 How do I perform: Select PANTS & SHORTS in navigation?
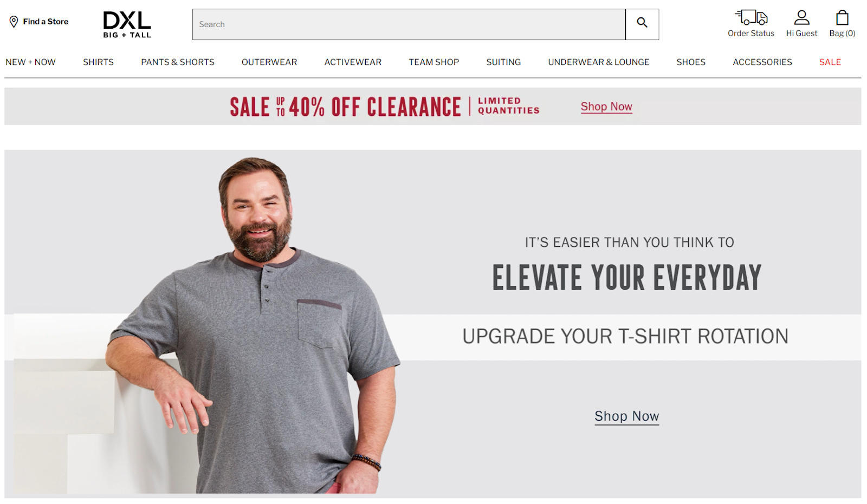coord(178,62)
